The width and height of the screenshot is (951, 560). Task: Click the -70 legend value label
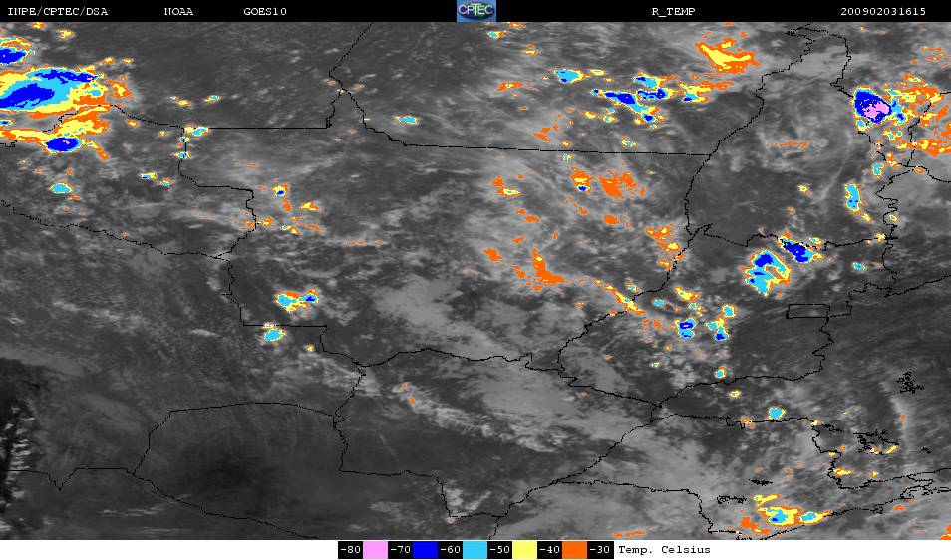click(401, 550)
